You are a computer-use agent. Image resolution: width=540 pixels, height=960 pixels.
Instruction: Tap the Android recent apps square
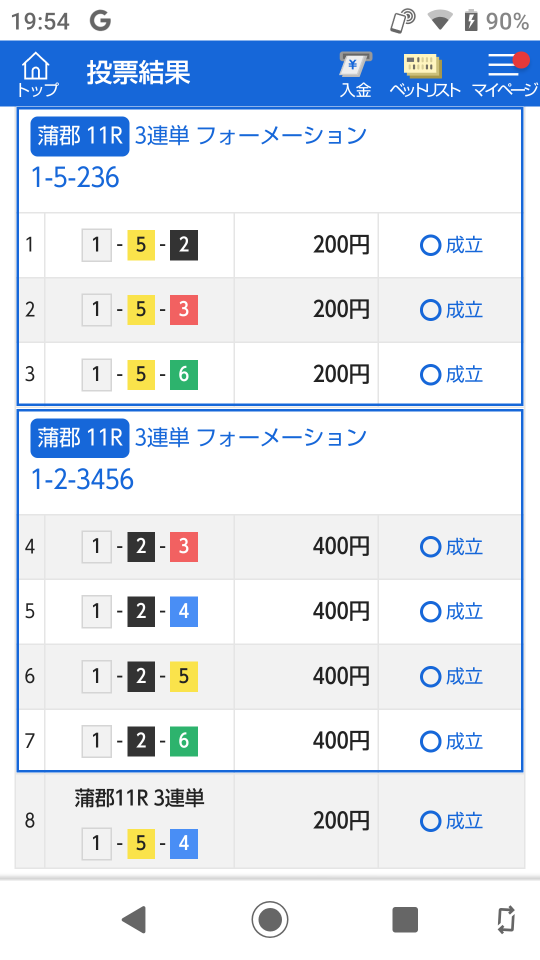[x=405, y=920]
